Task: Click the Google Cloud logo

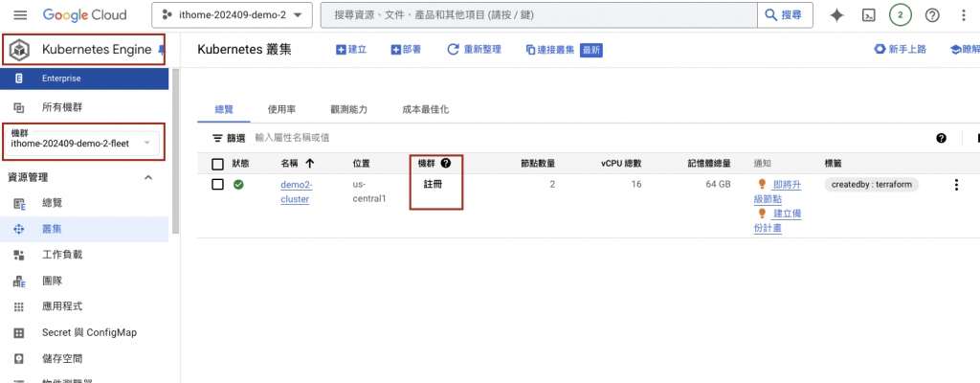Action: pos(84,15)
